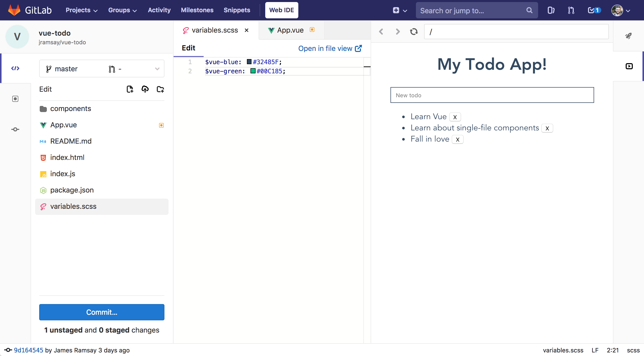This screenshot has height=356, width=644.
Task: Click the Commit... button
Action: [102, 312]
